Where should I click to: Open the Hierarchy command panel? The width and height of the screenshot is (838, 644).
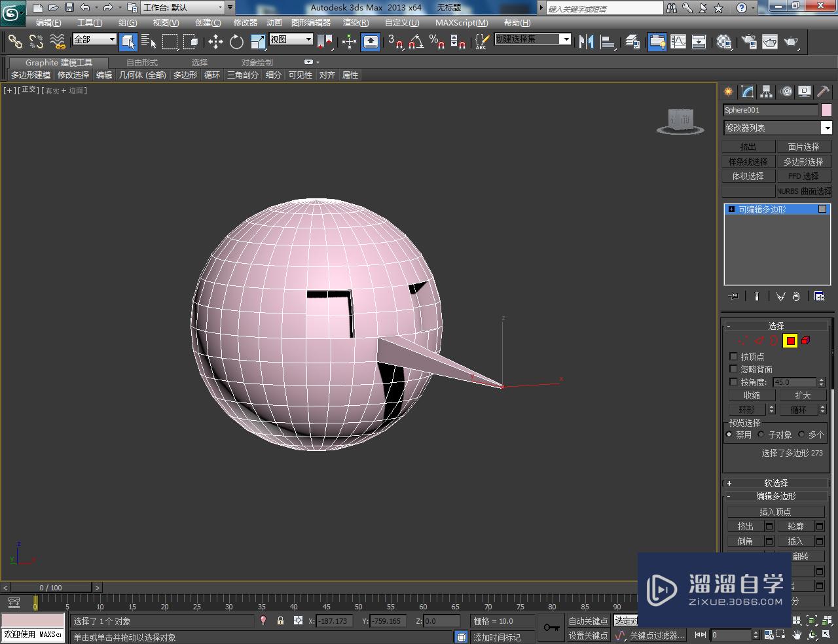766,92
